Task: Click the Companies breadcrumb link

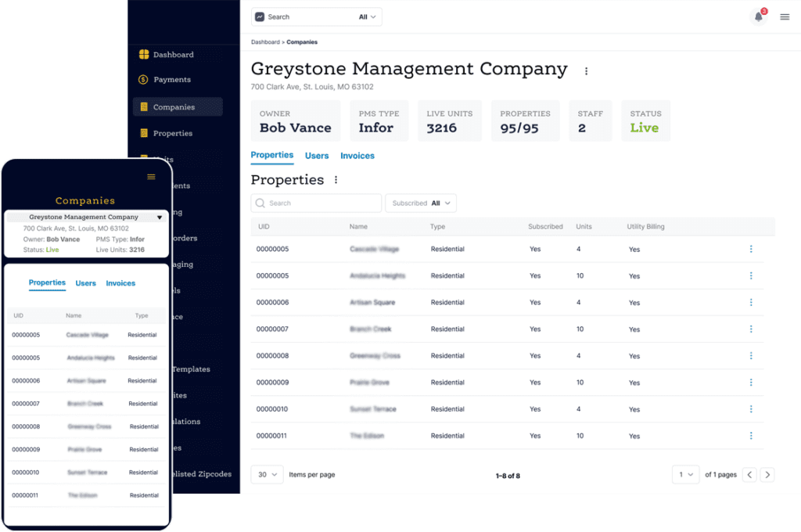Action: [x=302, y=42]
